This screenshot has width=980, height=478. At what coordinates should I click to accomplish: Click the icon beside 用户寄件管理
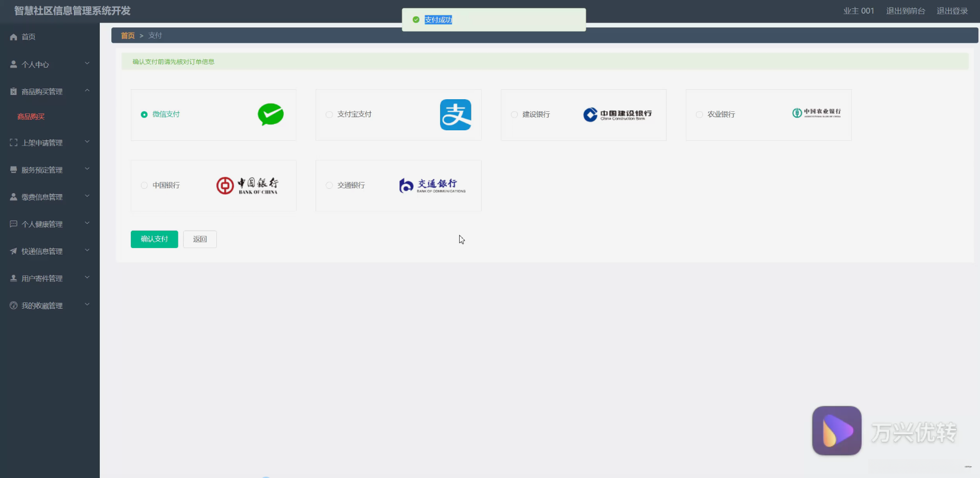14,278
